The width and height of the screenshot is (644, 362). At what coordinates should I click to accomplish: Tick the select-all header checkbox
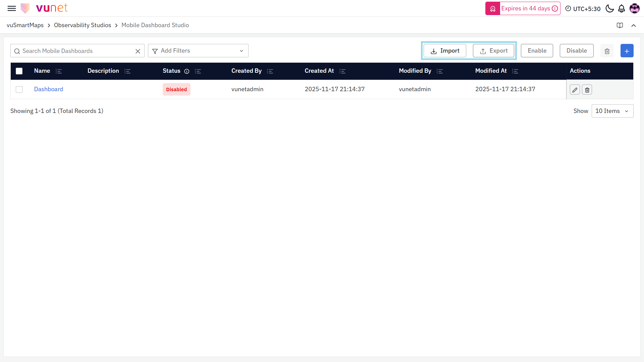(19, 71)
